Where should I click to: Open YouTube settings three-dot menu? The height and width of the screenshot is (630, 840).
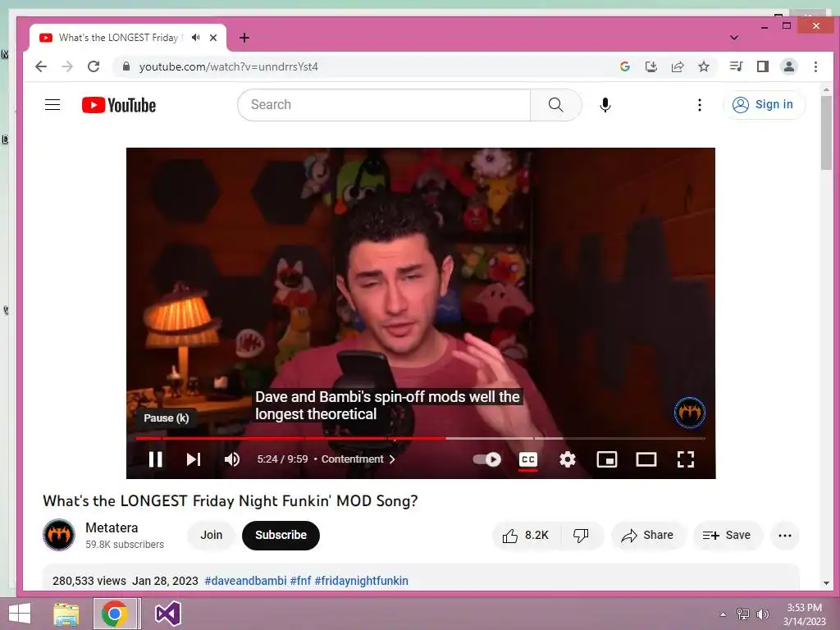[x=699, y=104]
